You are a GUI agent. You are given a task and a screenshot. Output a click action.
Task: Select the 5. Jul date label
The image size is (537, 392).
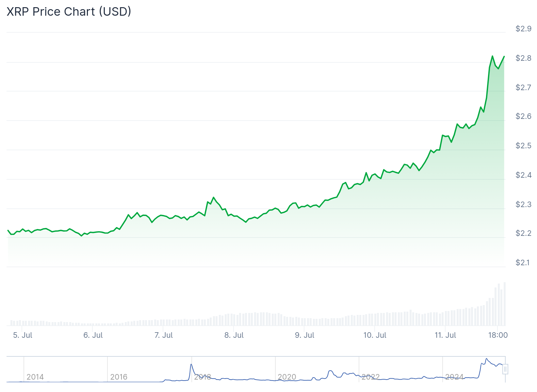23,335
